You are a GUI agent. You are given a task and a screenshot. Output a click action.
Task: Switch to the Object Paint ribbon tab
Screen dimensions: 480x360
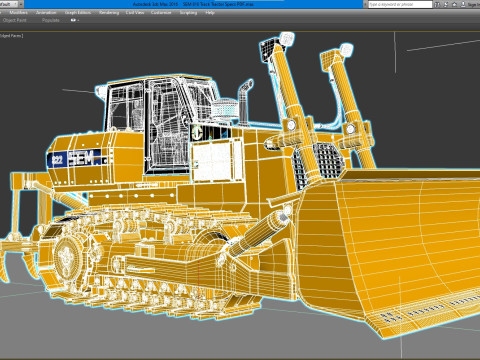[x=14, y=20]
